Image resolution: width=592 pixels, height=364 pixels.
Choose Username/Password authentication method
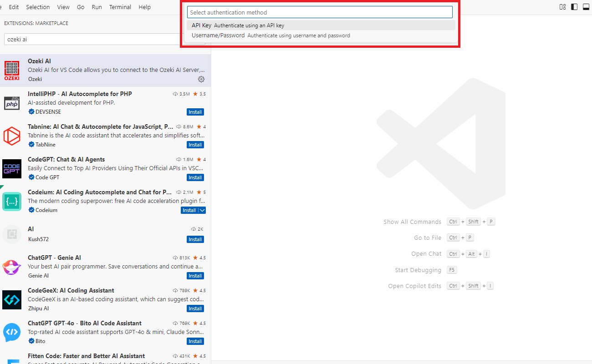(321, 35)
